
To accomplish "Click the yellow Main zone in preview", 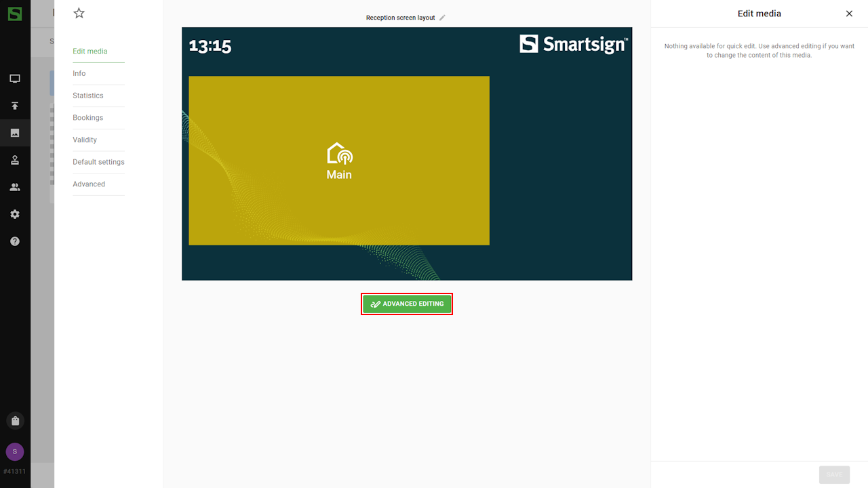I will (339, 161).
